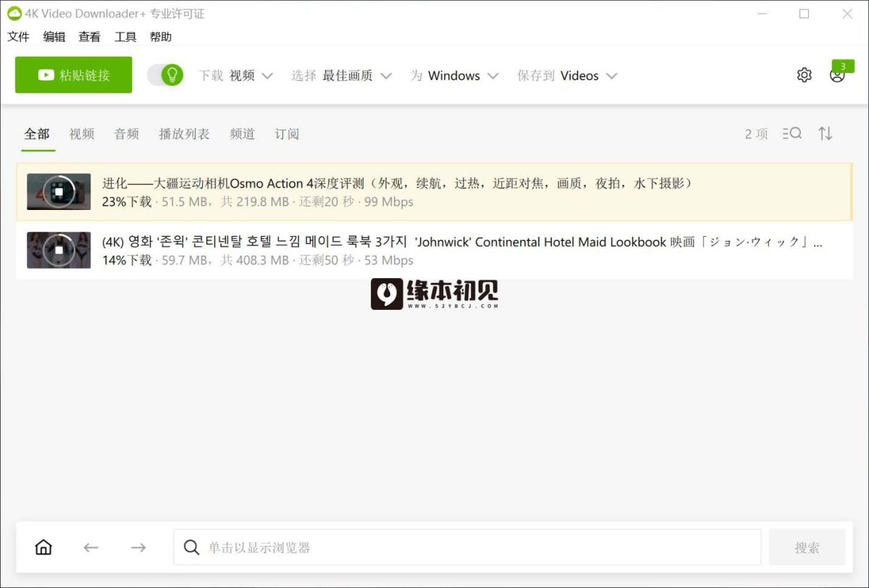Close the 4K Video Downloader window
The height and width of the screenshot is (588, 869).
(847, 14)
